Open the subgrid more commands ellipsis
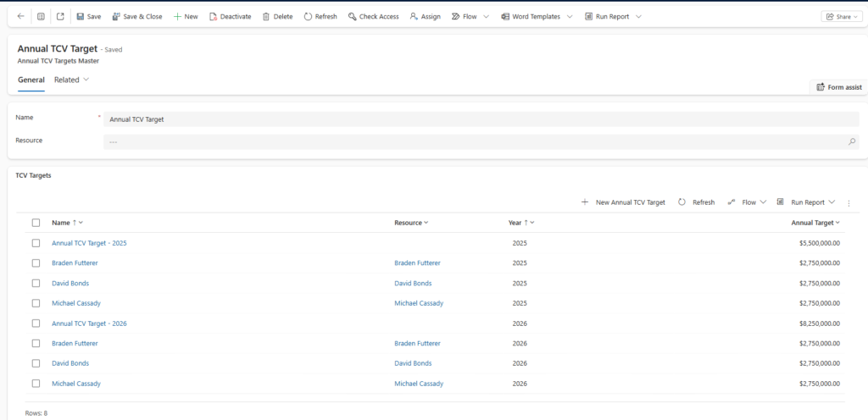Image resolution: width=868 pixels, height=420 pixels. [x=849, y=203]
